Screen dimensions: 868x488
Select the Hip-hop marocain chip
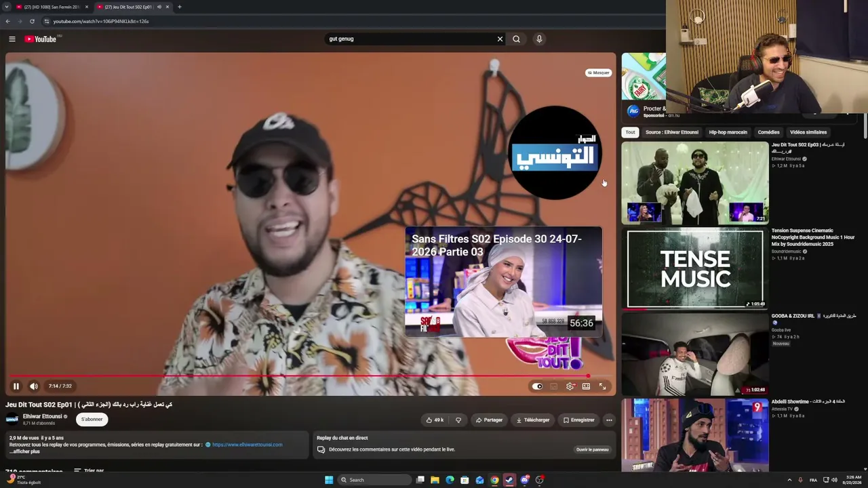728,132
